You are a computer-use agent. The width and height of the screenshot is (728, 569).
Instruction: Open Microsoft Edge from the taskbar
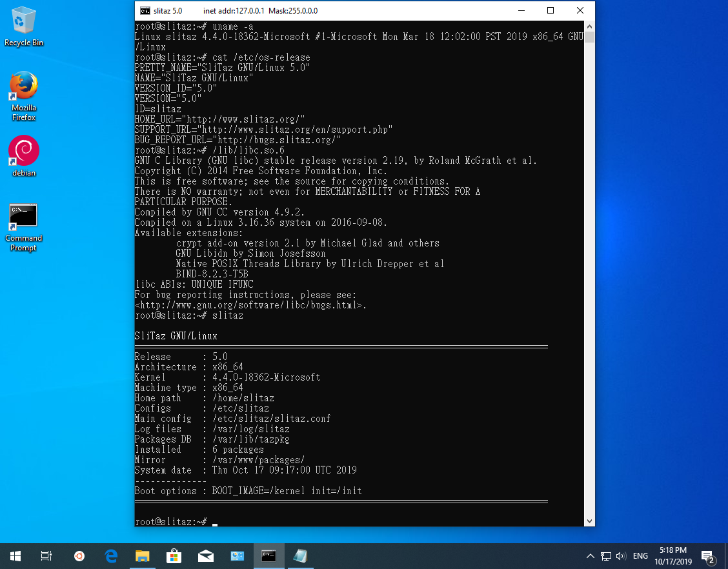(111, 556)
